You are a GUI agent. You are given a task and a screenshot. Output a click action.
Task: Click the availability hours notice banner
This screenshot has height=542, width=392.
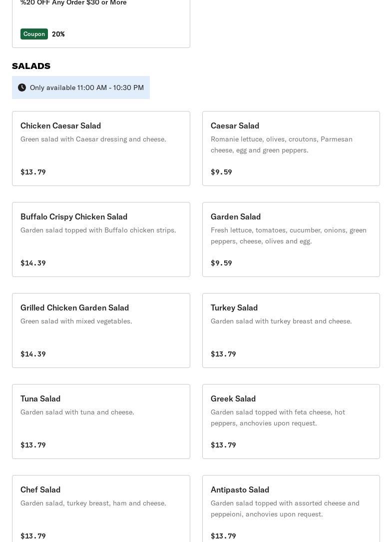tap(81, 87)
